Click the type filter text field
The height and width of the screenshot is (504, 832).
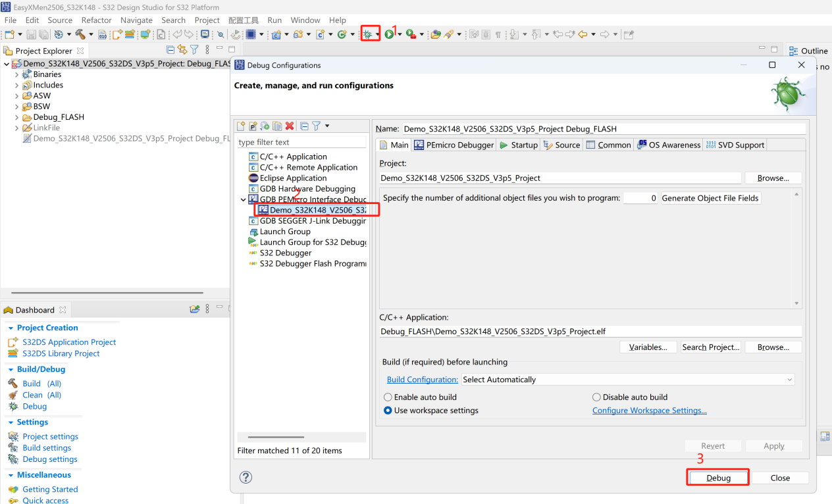click(x=301, y=142)
